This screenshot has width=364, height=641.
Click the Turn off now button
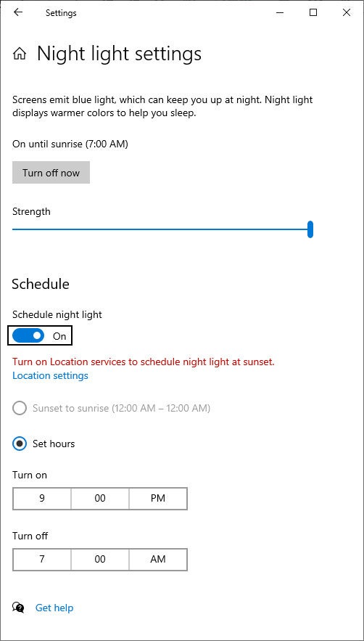tap(51, 173)
